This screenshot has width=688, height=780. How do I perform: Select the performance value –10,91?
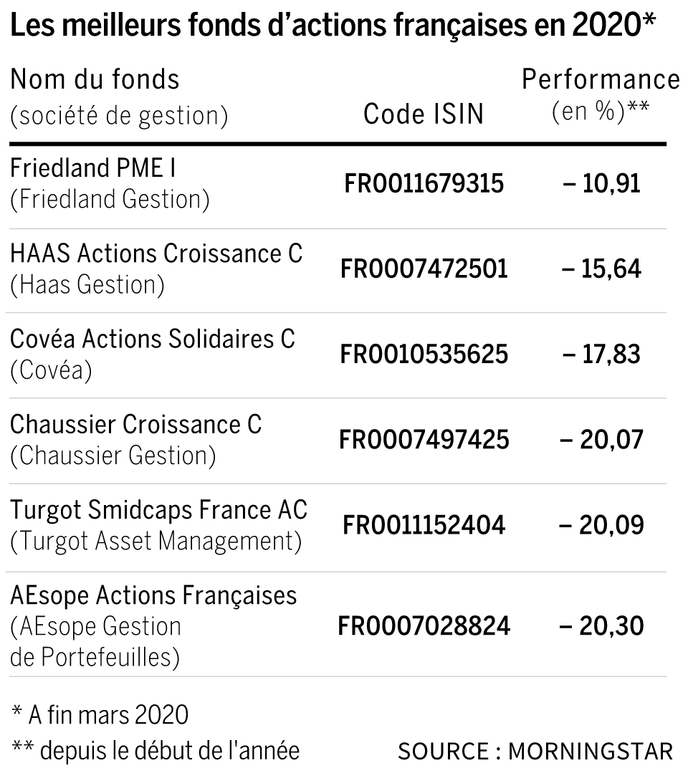(x=601, y=183)
